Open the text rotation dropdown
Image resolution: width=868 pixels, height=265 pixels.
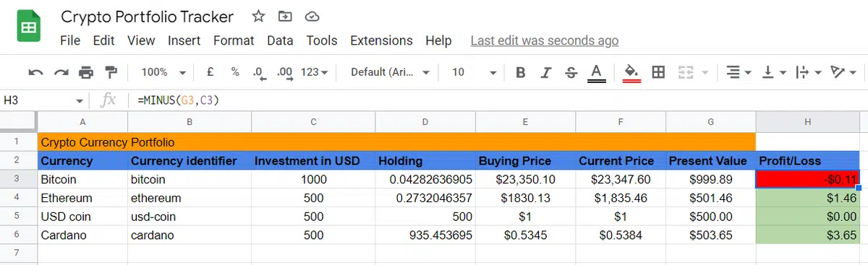(843, 72)
